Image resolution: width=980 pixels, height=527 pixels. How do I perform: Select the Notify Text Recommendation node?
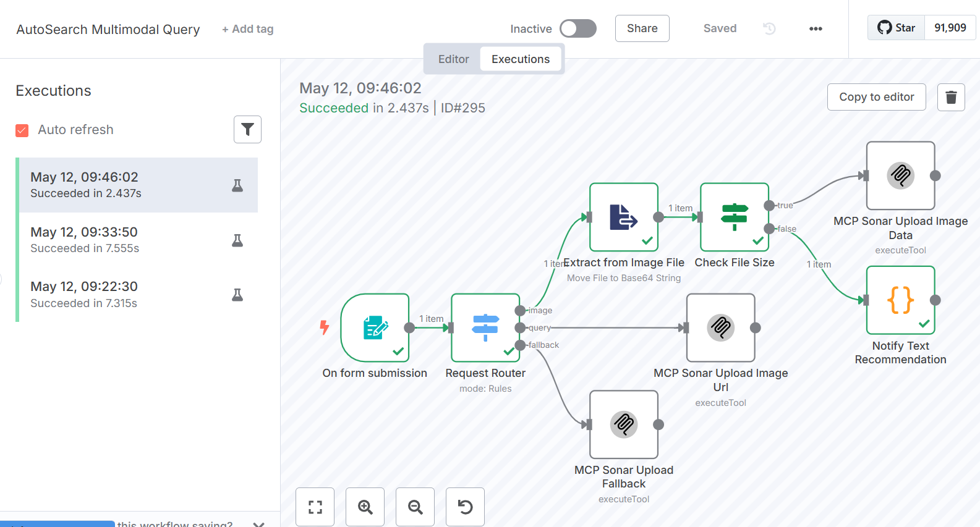(901, 300)
